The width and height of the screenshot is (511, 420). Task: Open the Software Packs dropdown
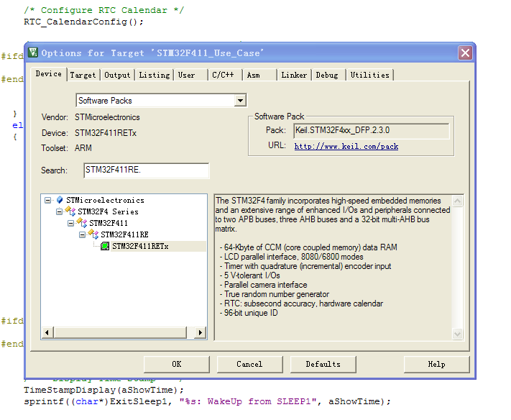click(240, 101)
